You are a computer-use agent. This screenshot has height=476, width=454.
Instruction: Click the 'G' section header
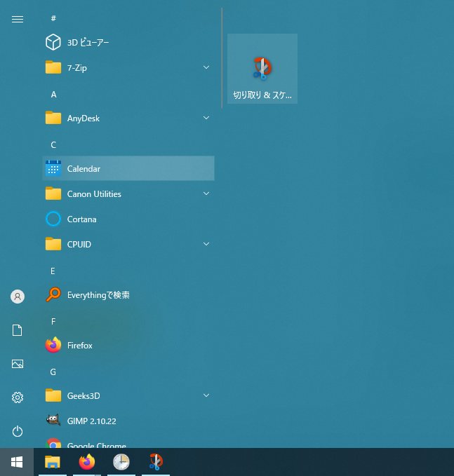coord(53,372)
